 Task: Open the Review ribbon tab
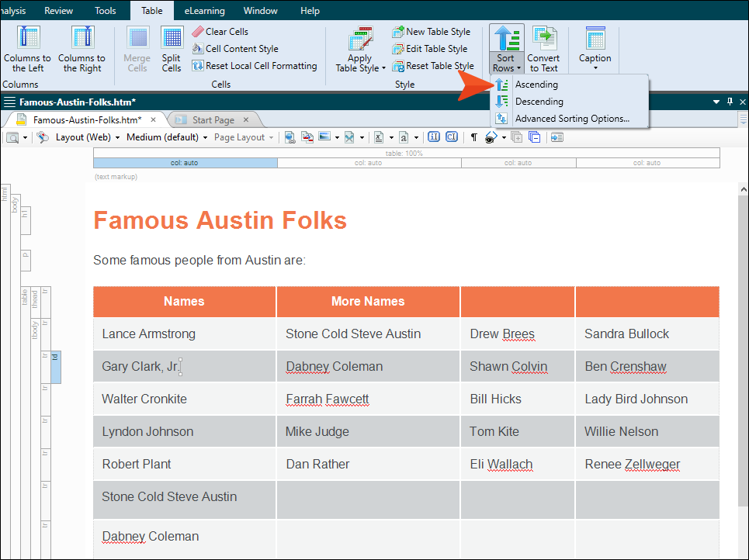(x=59, y=11)
